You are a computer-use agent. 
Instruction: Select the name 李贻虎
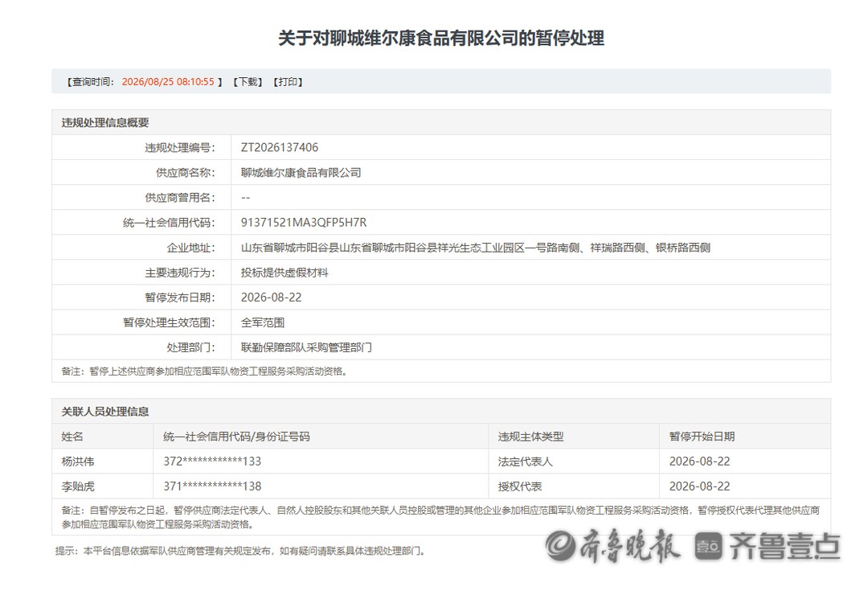(x=78, y=486)
